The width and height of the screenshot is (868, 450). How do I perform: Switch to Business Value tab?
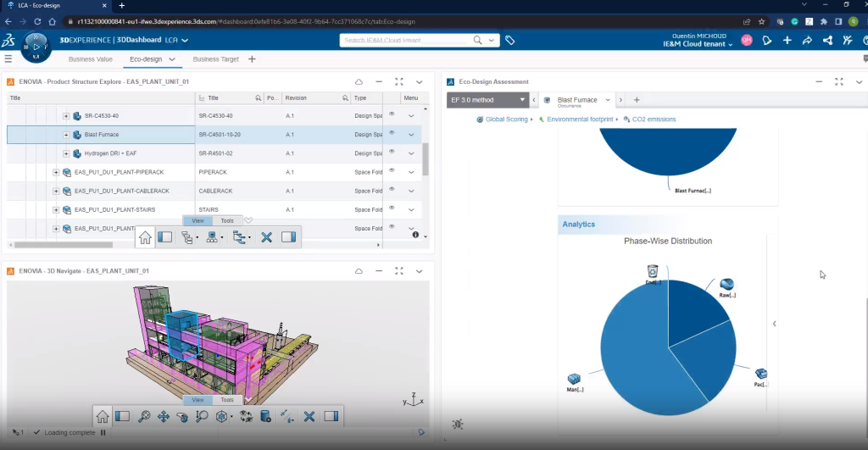[90, 59]
